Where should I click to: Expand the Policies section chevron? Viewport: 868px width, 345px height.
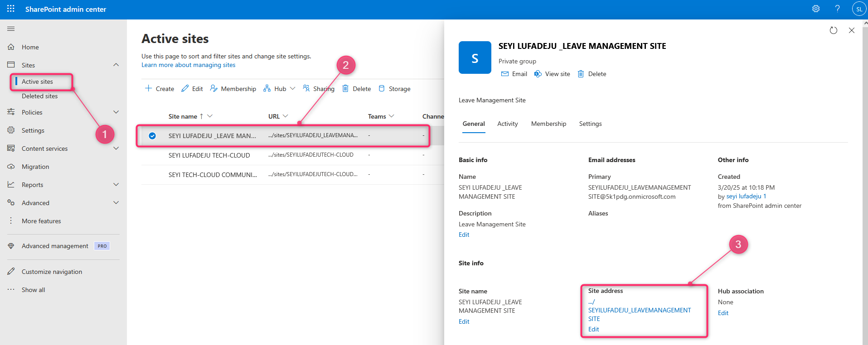coord(116,112)
